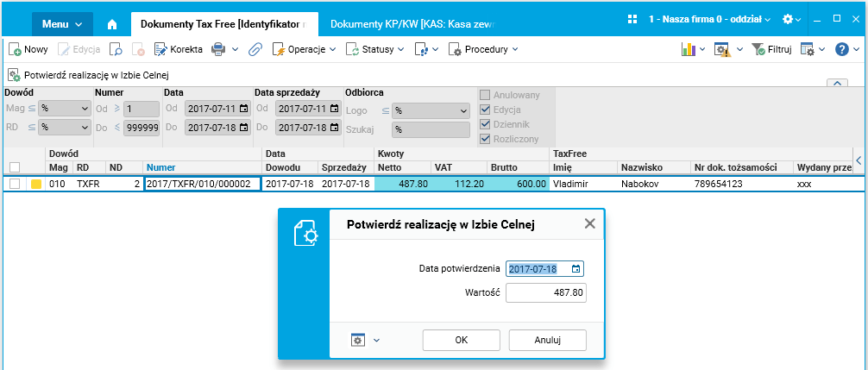Viewport: 868px width, 370px height.
Task: Expand the printer dropdown arrow
Action: click(235, 49)
